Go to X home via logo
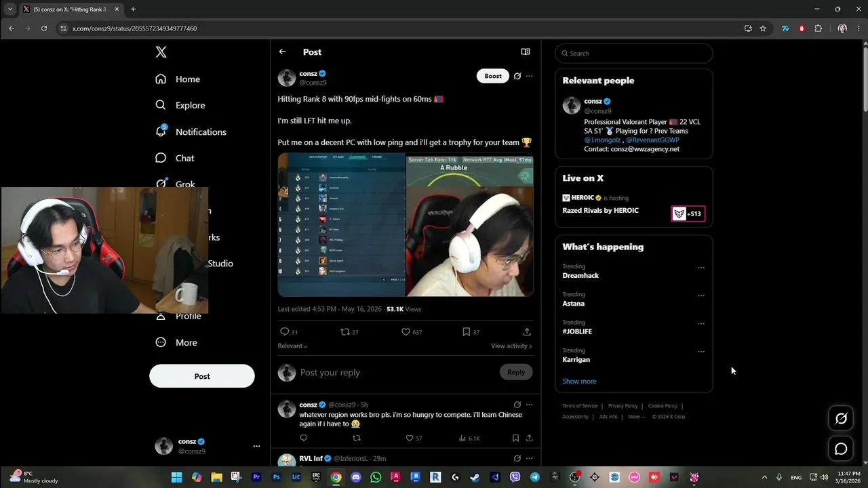 161,52
